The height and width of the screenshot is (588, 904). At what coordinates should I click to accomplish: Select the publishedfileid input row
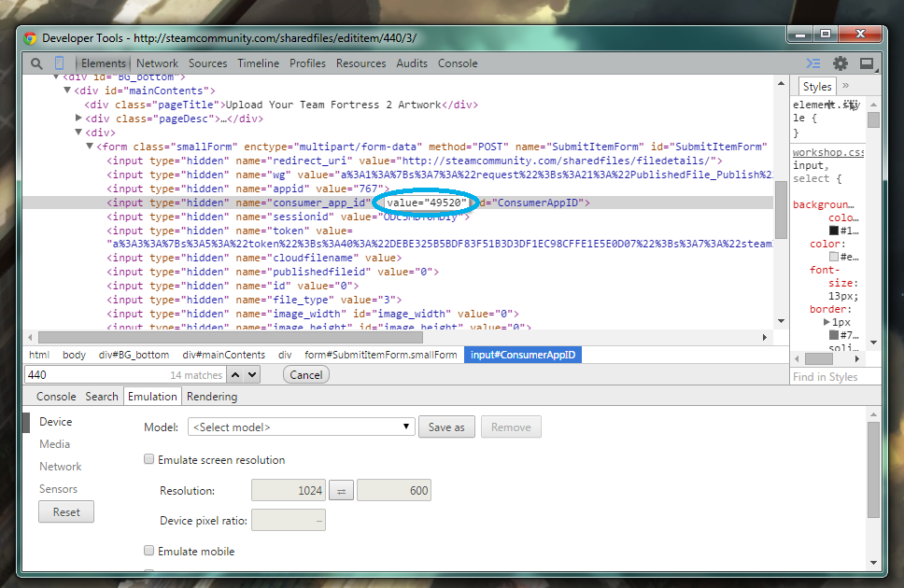[x=273, y=272]
